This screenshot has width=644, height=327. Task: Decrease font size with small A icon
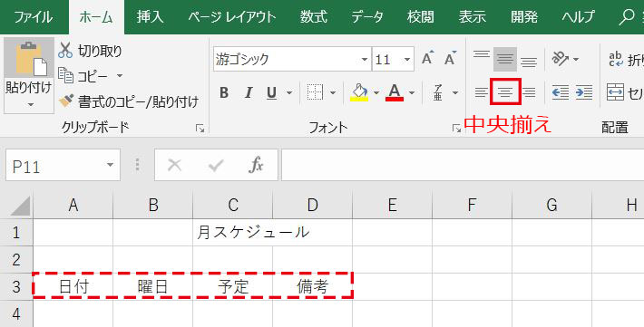pyautogui.click(x=451, y=59)
